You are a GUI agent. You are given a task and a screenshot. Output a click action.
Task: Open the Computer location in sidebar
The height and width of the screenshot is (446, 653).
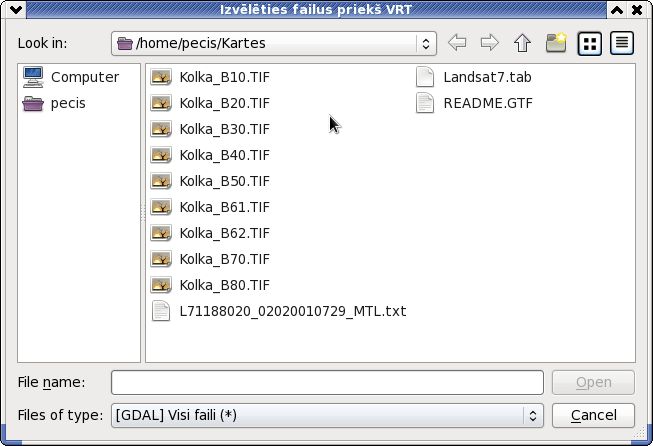pyautogui.click(x=71, y=77)
